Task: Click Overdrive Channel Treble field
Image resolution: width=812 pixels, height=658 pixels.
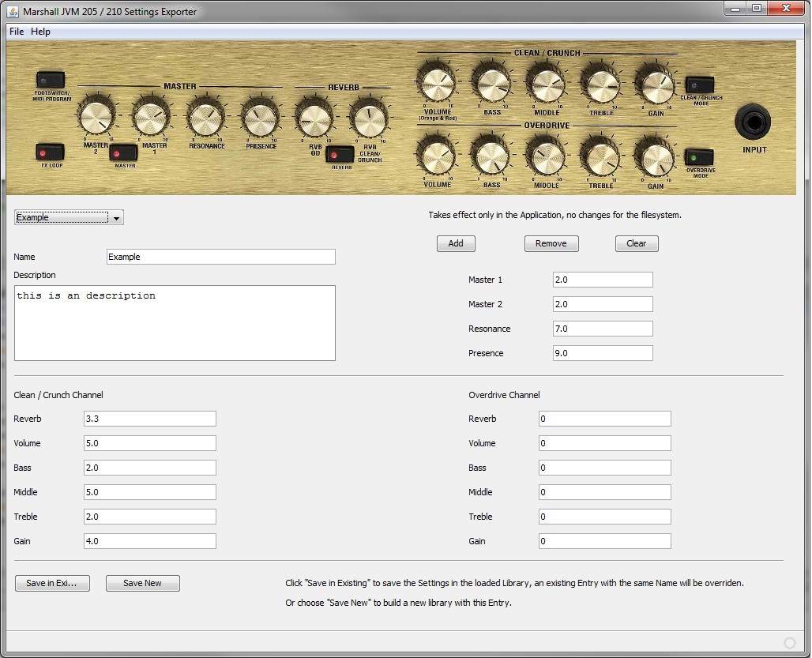Action: click(605, 517)
